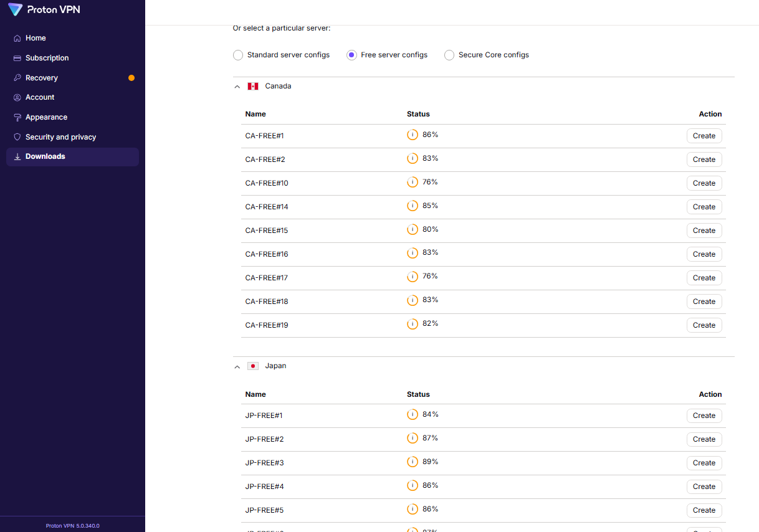The image size is (759, 532).
Task: Click the load indicator icon for JP-FREE#5
Action: coord(413,509)
